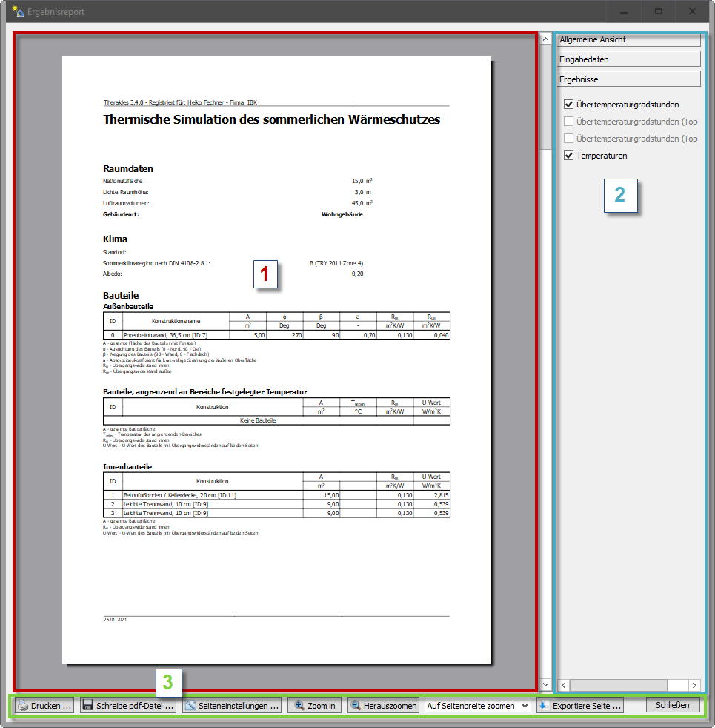Maximize the Ergebnisreport window
Viewport: 715px width, 728px height.
659,11
